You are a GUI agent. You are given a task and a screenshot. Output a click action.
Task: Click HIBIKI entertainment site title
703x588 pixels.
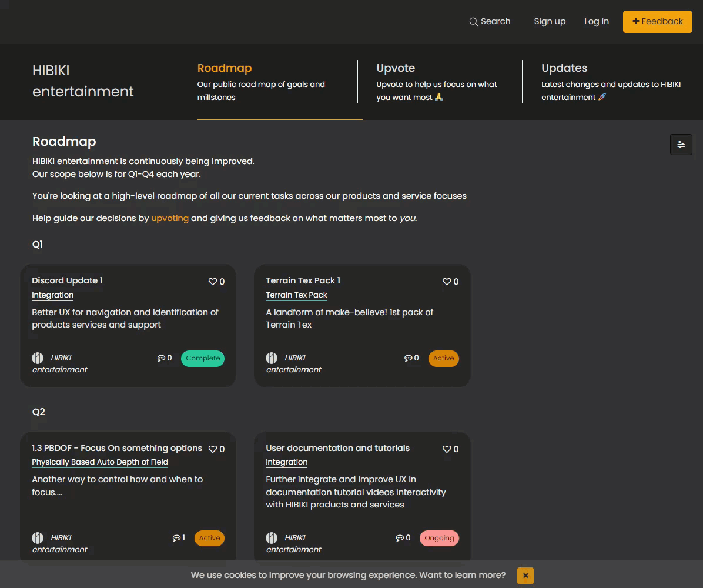pos(83,81)
